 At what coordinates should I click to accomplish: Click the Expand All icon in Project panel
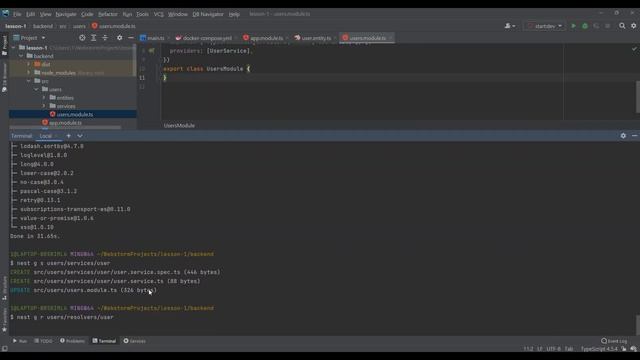(x=93, y=38)
